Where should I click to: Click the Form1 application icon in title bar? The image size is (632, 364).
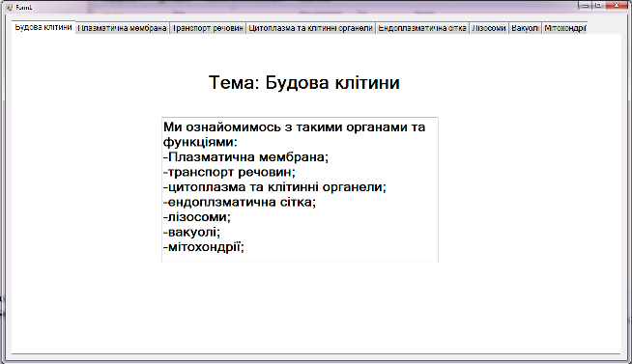click(10, 8)
